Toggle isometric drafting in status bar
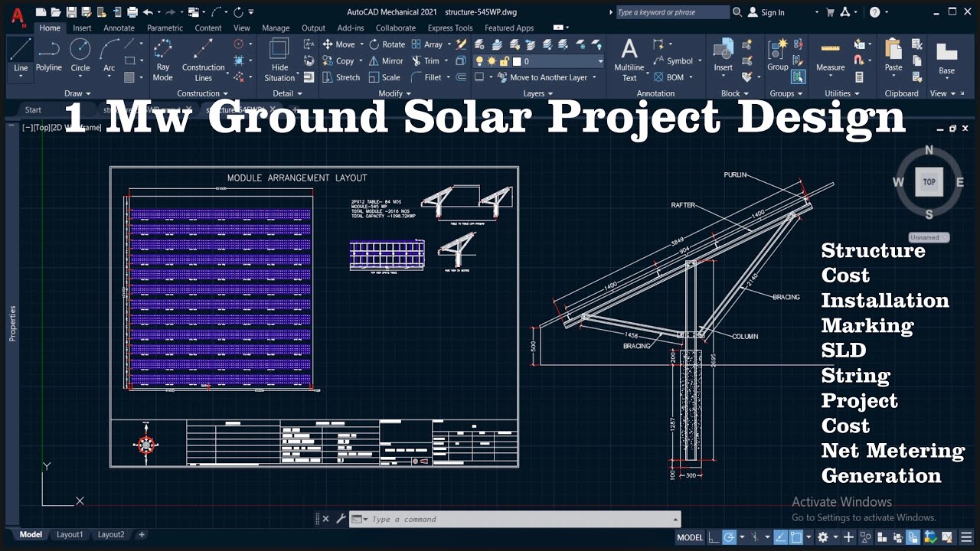The width and height of the screenshot is (980, 551). pyautogui.click(x=755, y=537)
